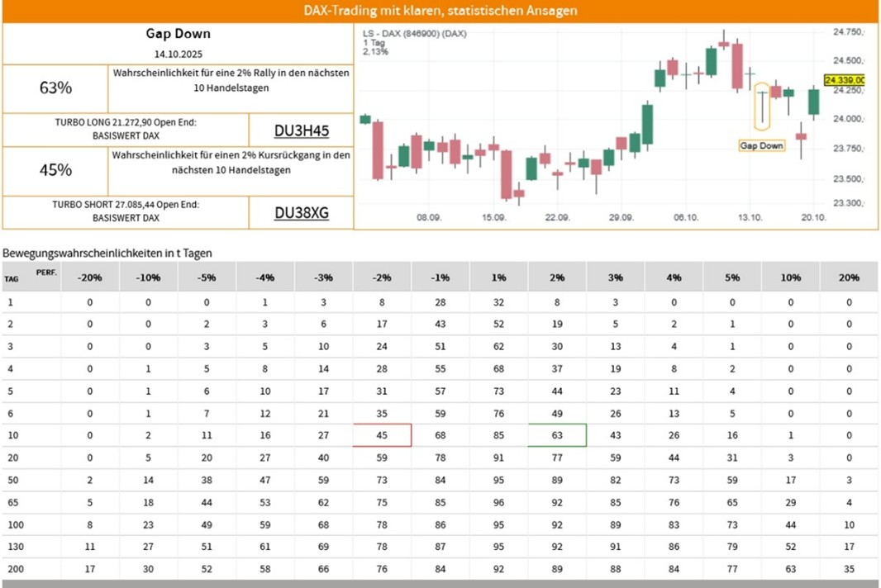Click the 'Gap Down' annotation label in chart
This screenshot has width=881, height=588.
click(760, 145)
